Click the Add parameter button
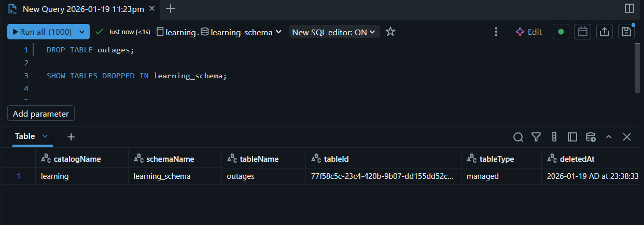This screenshot has height=225, width=644. pos(41,114)
